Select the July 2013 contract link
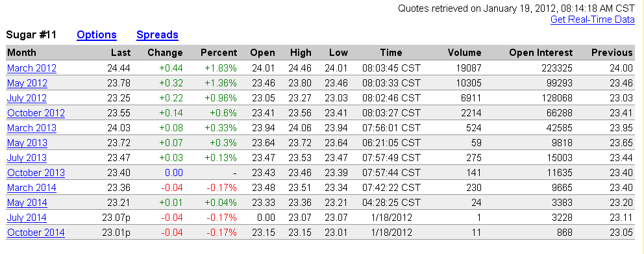Screen dimensions: 644x254 (x=27, y=158)
